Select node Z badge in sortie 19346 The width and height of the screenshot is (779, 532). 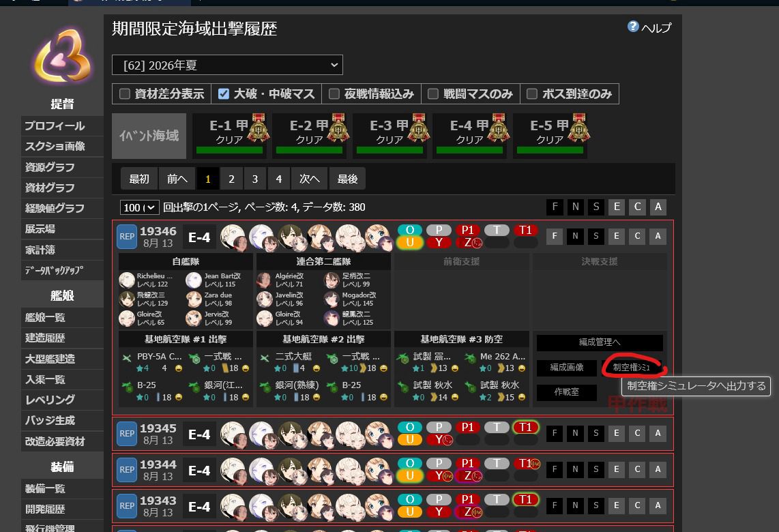coord(468,242)
